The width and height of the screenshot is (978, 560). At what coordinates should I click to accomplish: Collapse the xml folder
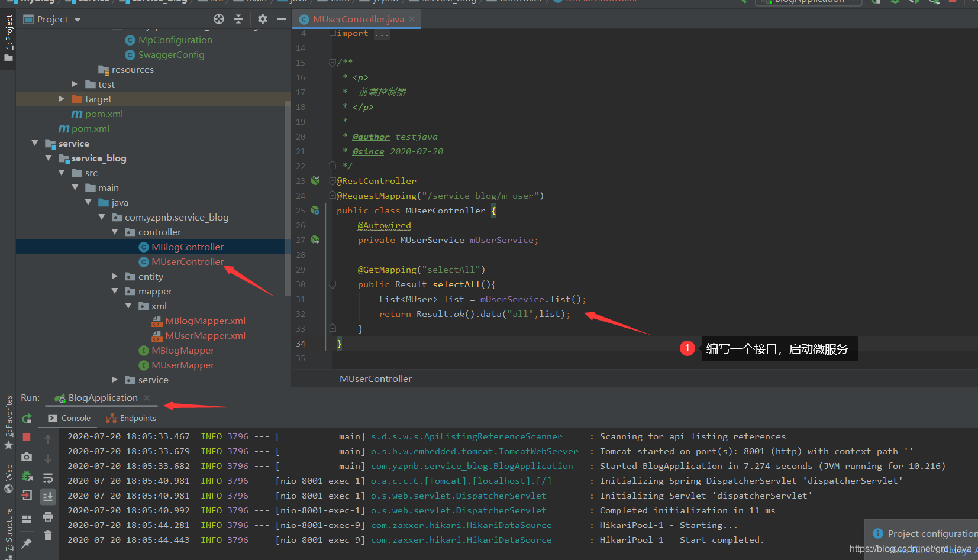click(x=128, y=306)
